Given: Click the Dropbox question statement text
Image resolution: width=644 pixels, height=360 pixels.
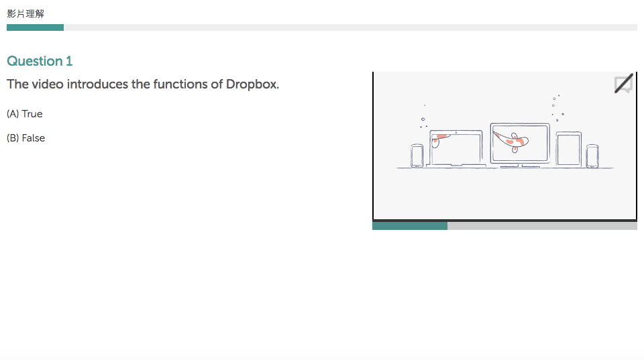Looking at the screenshot, I should [142, 84].
